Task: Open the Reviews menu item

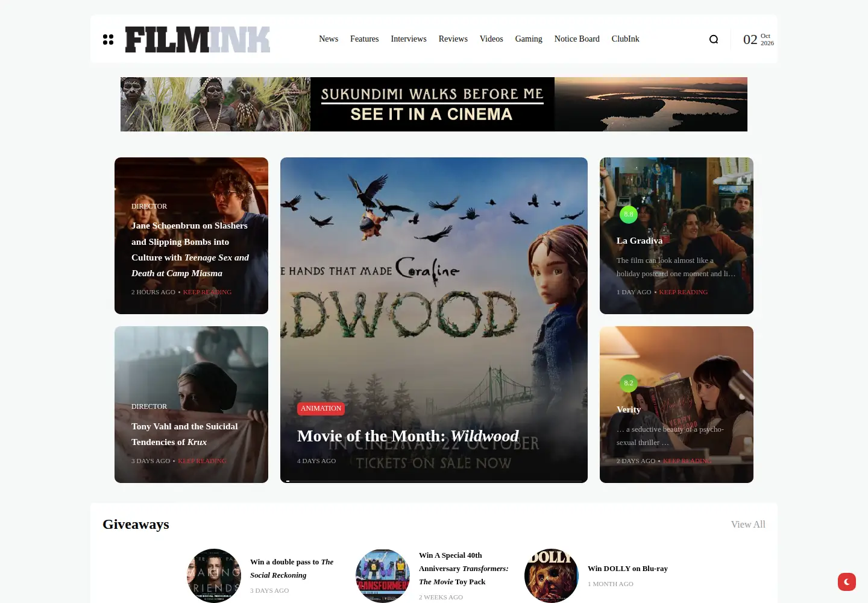Action: (453, 39)
